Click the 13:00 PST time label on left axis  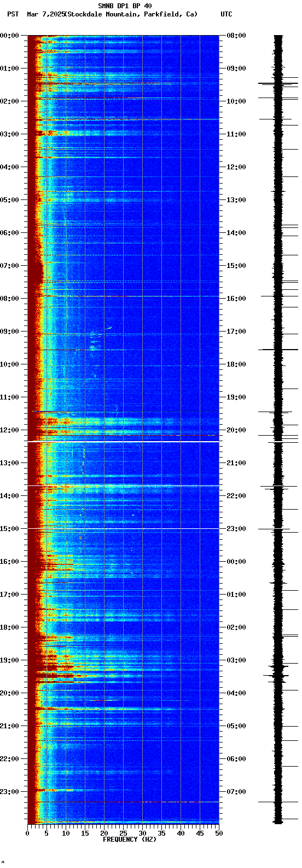(x=9, y=463)
